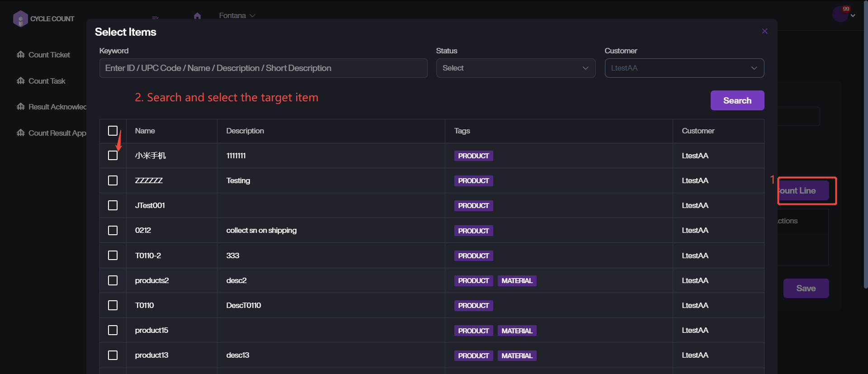
Task: Click the Count Ticket sidebar icon
Action: click(x=21, y=55)
